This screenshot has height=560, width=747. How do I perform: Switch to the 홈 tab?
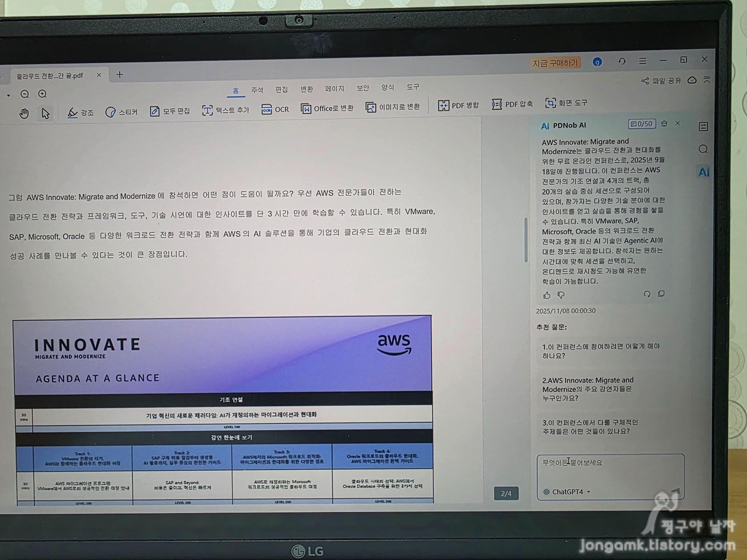click(x=236, y=90)
